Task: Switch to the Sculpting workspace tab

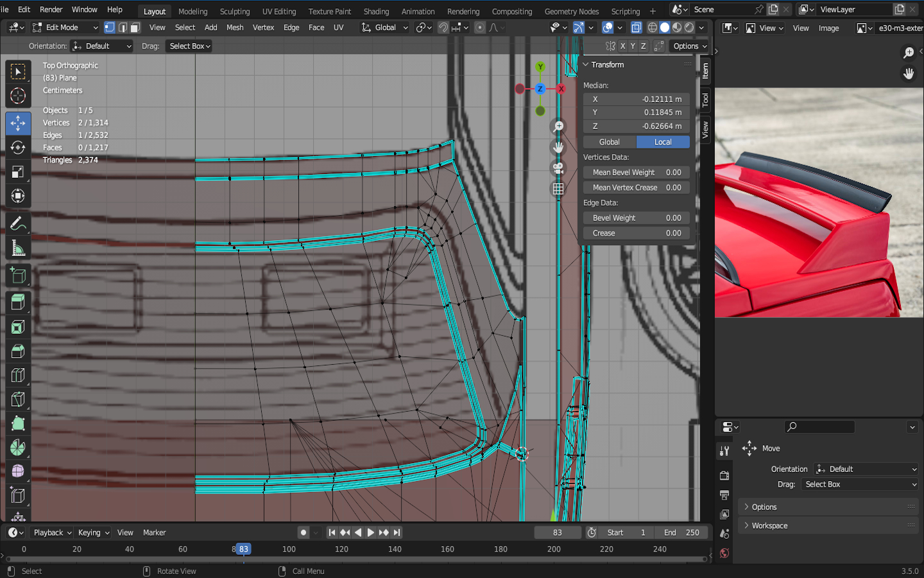Action: click(235, 12)
